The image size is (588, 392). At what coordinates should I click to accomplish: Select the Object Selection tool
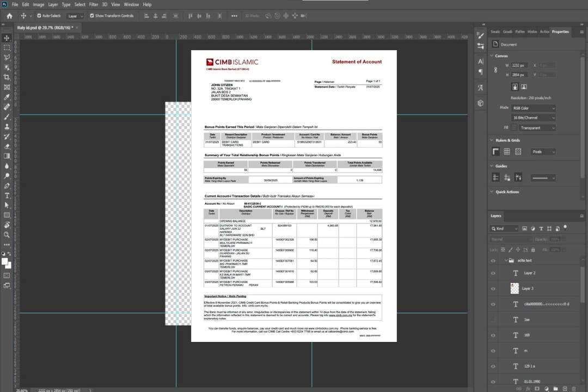(7, 68)
